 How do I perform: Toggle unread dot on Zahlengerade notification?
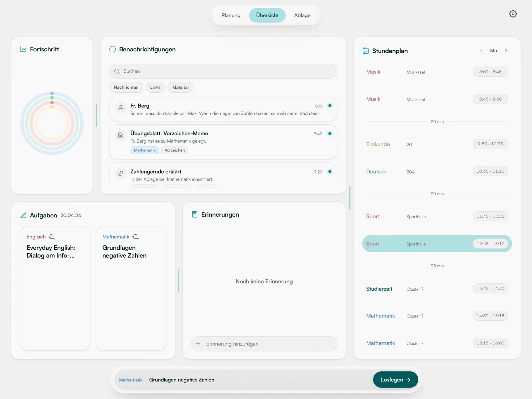[330, 172]
